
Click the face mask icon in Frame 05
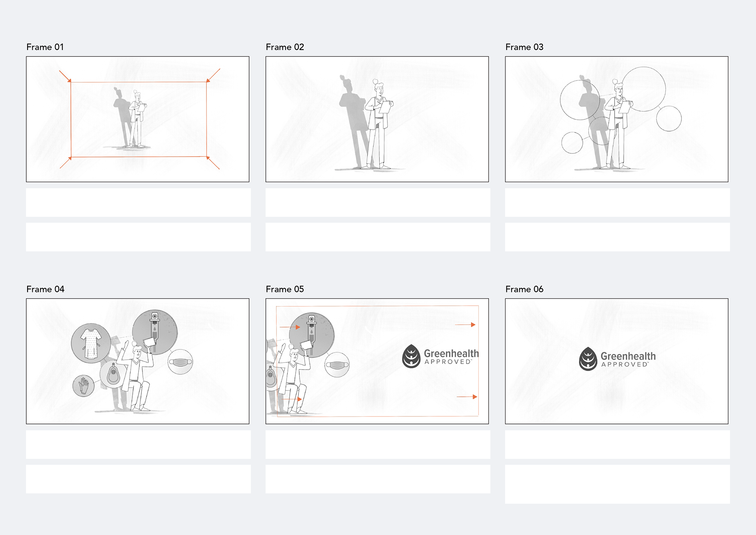tap(337, 365)
